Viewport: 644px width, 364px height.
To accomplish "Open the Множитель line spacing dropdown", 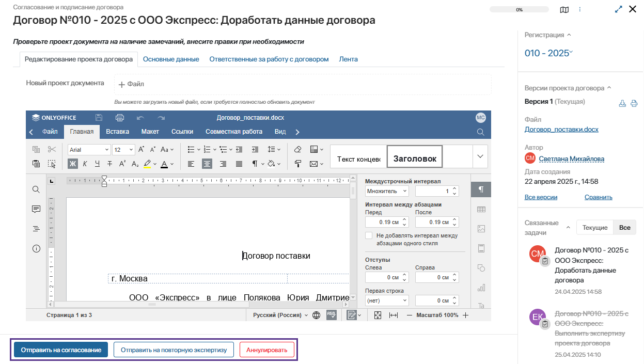I will click(387, 191).
